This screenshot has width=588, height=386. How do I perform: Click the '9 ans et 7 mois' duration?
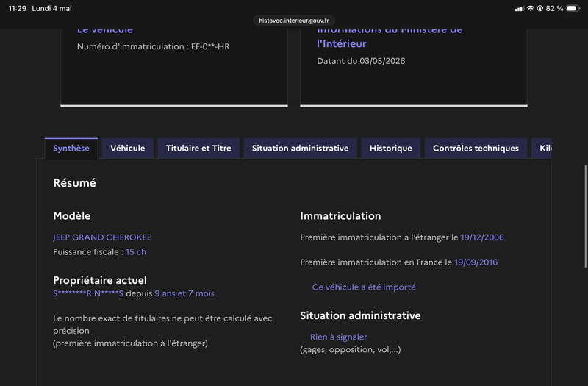coord(184,293)
